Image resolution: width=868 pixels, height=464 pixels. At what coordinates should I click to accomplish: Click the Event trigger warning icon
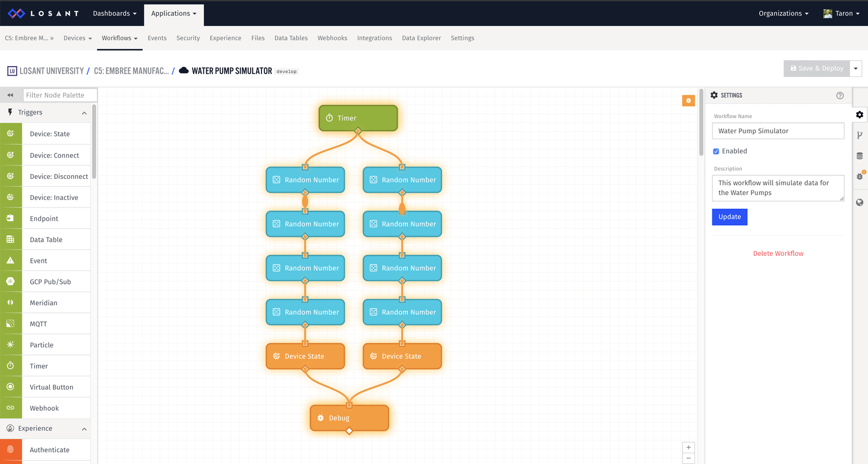(x=11, y=260)
